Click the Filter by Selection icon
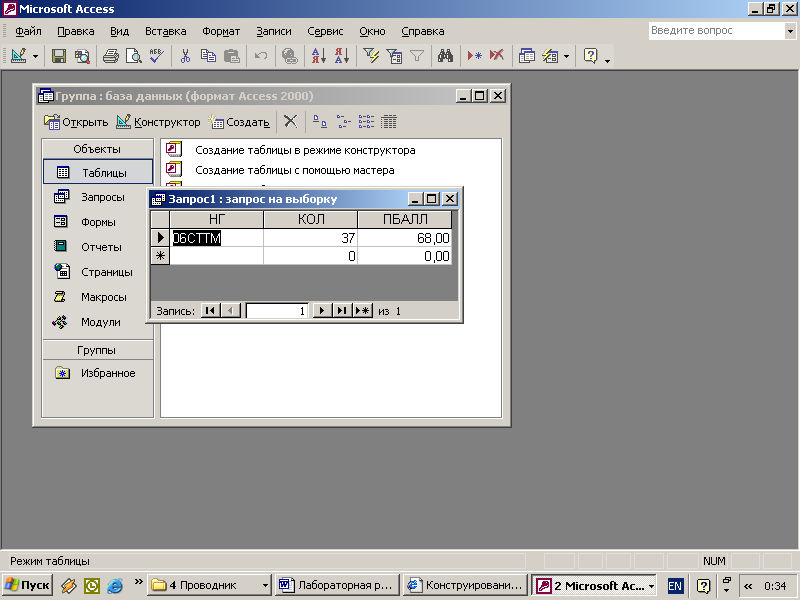The image size is (800, 600). (x=371, y=56)
